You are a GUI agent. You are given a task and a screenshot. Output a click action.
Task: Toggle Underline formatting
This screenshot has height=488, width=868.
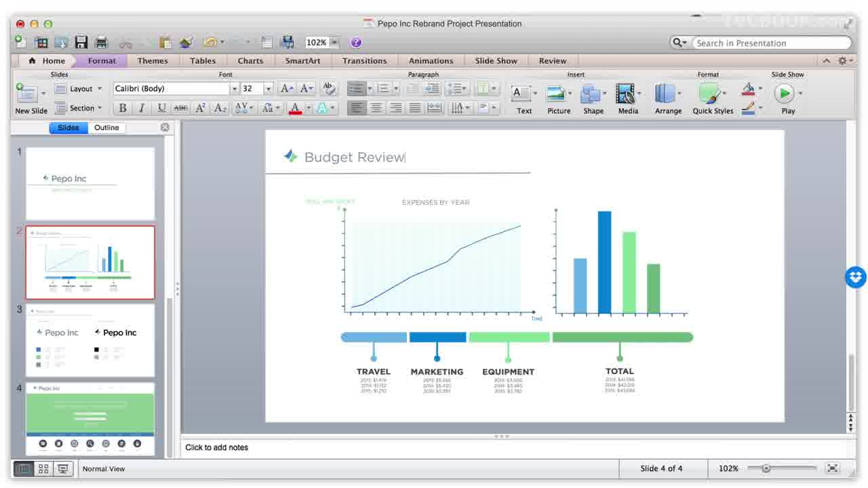click(161, 108)
